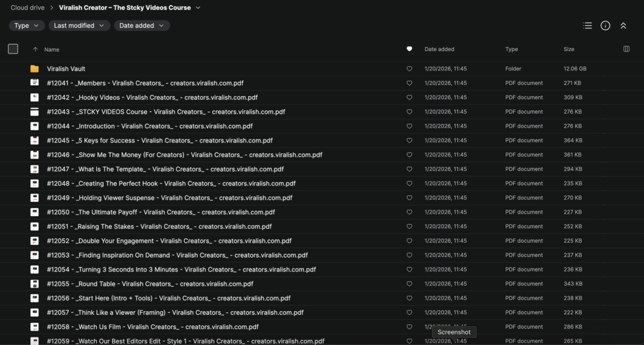
Task: Open the Last modified filter dropdown
Action: point(79,25)
